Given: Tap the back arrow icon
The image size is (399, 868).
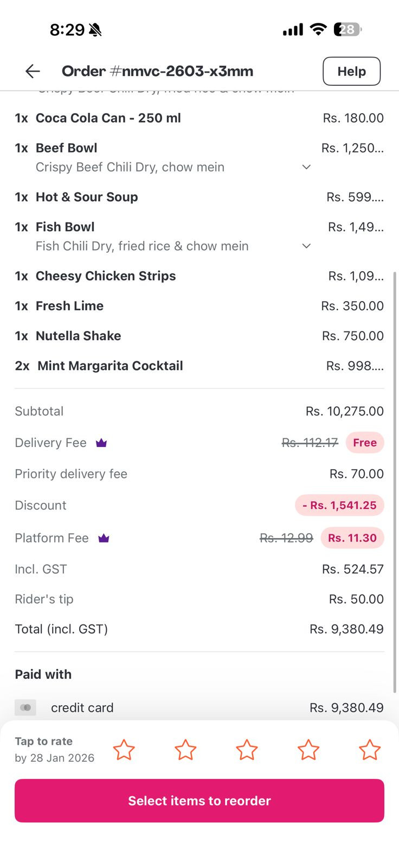Looking at the screenshot, I should (33, 71).
